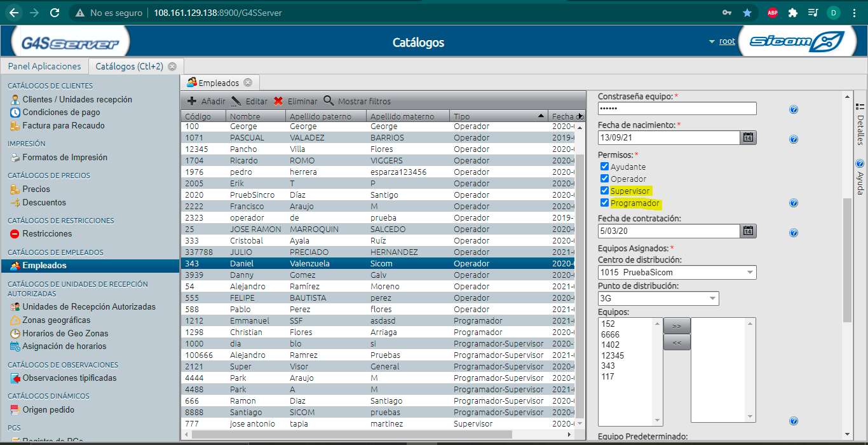Sort table by Código column

coord(203,116)
